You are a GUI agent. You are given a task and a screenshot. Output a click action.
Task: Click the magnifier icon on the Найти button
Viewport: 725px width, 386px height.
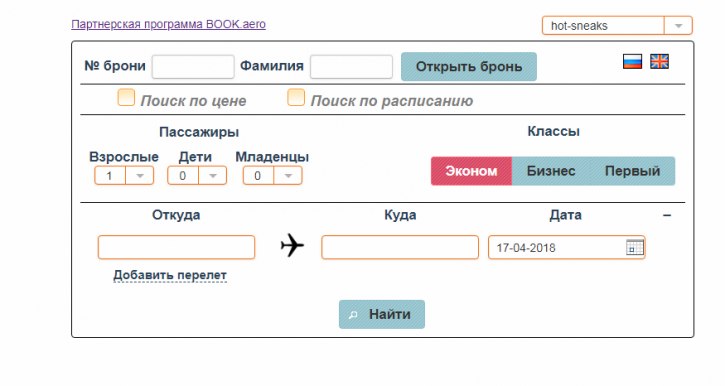tap(353, 315)
